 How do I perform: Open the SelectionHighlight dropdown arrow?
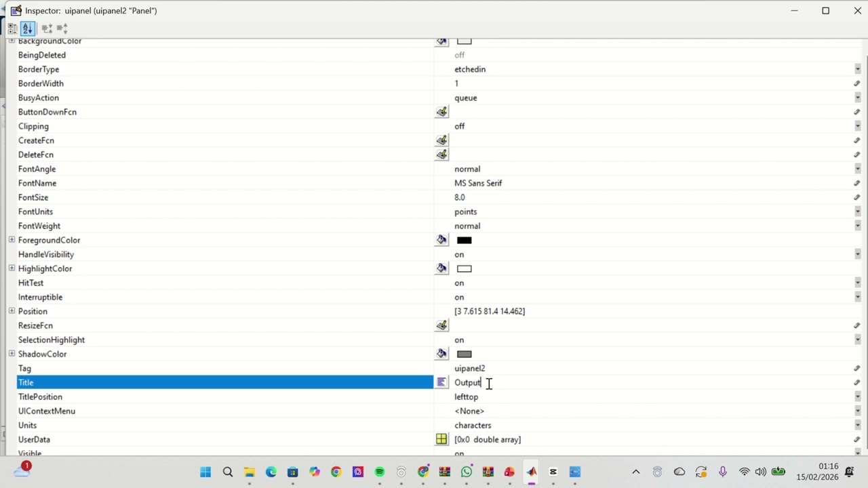[858, 340]
